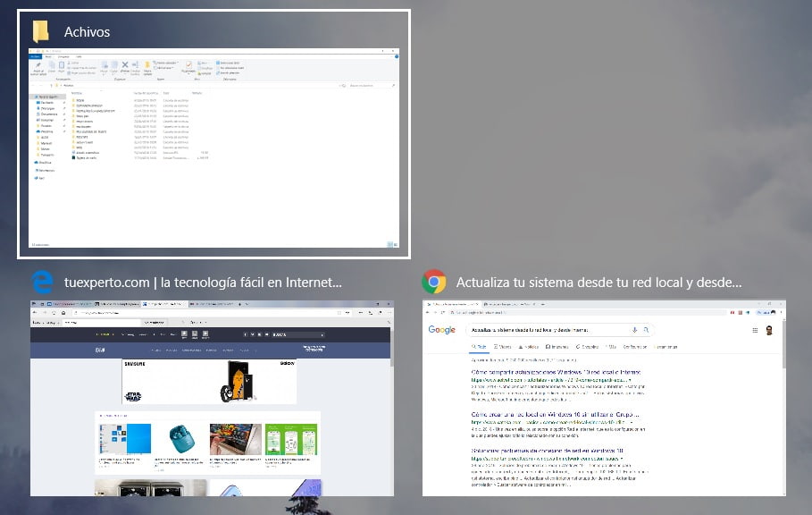
Task: Create folder with Nueva carpeta ribbon icon
Action: point(146,64)
